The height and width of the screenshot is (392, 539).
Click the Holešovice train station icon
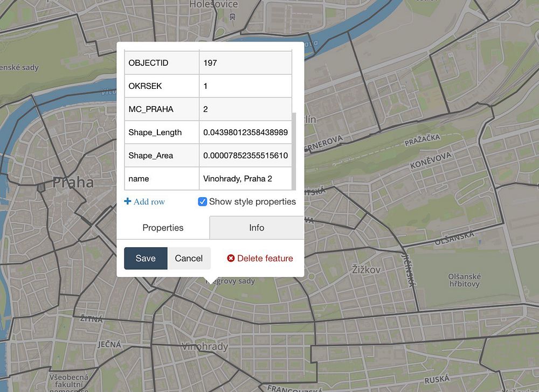(x=233, y=17)
